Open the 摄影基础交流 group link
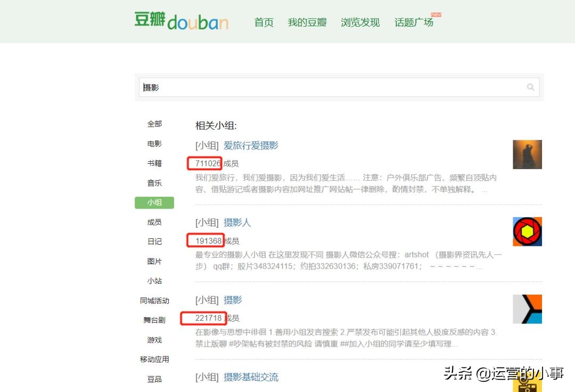Screen dimensions: 575x392 click(250, 377)
